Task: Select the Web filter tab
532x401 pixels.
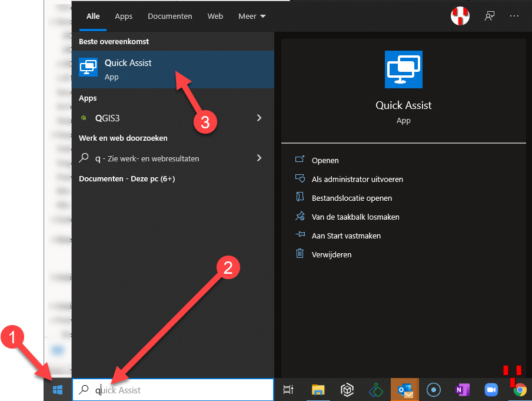Action: [215, 16]
